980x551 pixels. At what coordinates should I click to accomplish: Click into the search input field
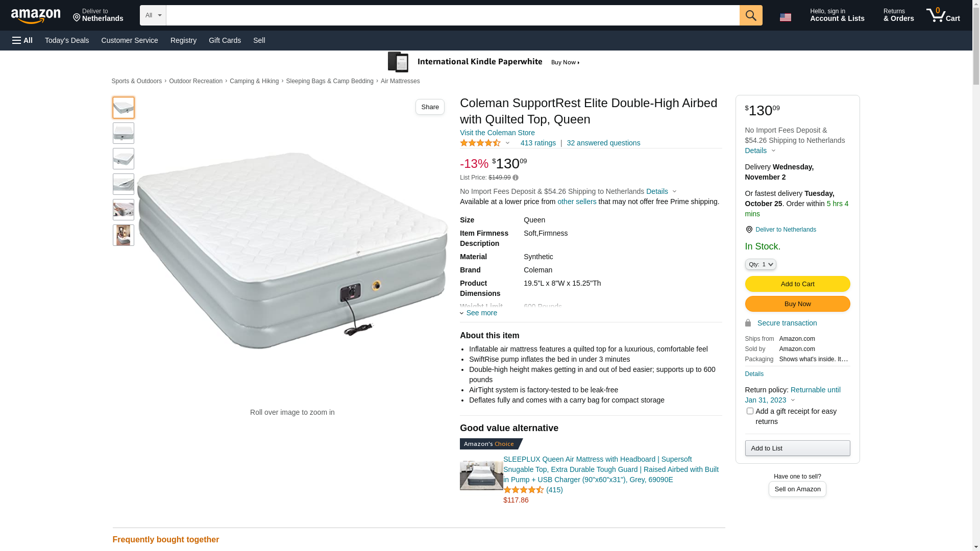point(452,15)
